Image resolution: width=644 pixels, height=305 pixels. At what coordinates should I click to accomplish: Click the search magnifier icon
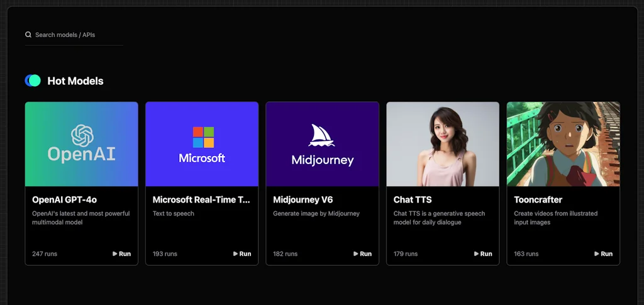tap(28, 35)
